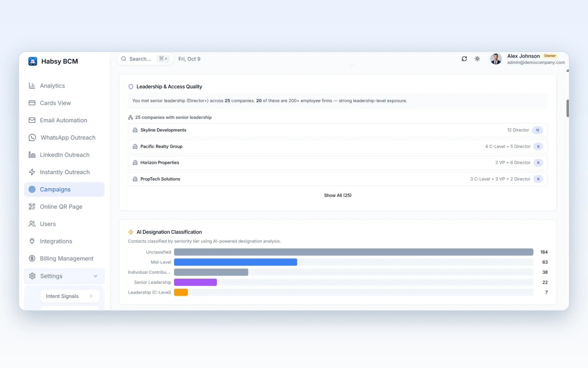The image size is (588, 368).
Task: Open the Skyline Developments row
Action: 338,130
